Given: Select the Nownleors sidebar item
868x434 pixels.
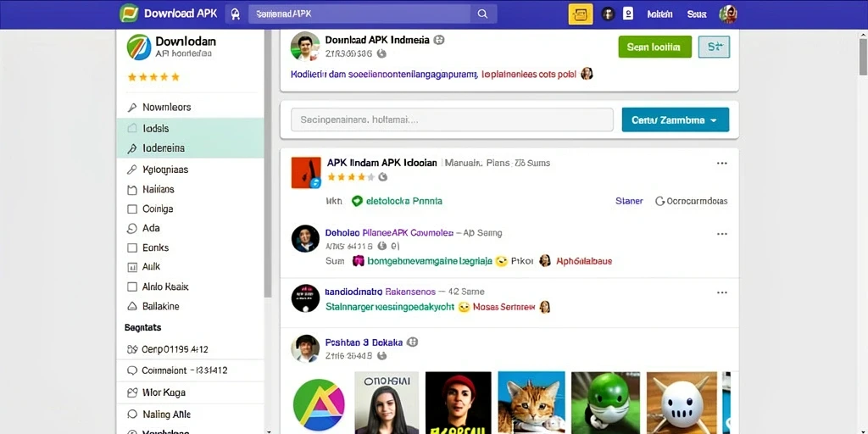Looking at the screenshot, I should coord(191,108).
